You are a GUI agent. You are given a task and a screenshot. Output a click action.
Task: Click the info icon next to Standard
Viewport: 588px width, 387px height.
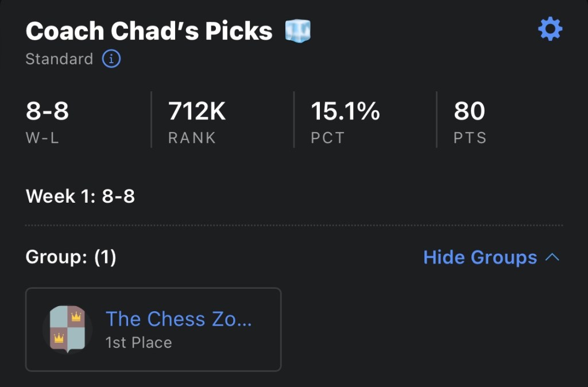click(111, 59)
